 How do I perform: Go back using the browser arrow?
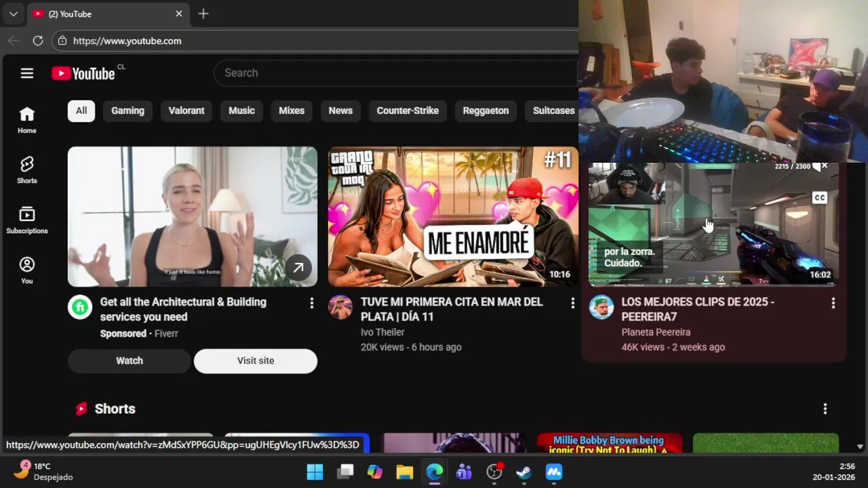pos(14,41)
